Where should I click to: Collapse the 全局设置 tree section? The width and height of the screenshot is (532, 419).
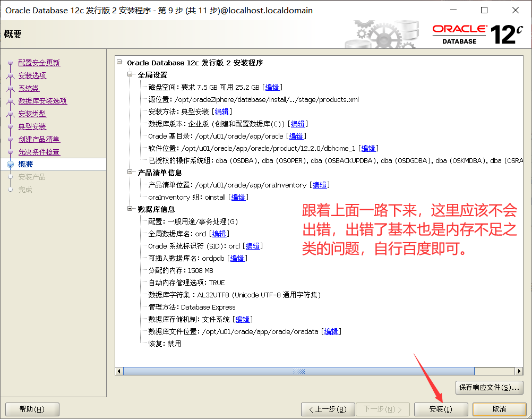click(130, 74)
